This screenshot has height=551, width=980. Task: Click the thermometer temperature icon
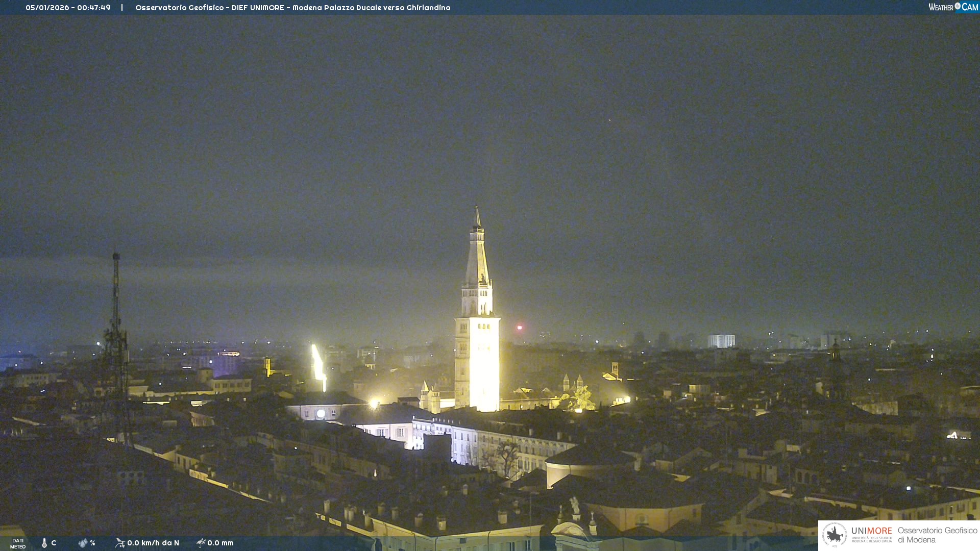(x=44, y=543)
